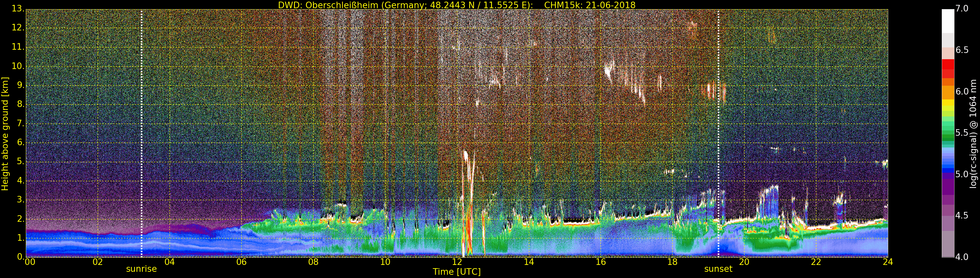Click the "13." height-axis tick label
Screen dimensions: 980x278
18,9
